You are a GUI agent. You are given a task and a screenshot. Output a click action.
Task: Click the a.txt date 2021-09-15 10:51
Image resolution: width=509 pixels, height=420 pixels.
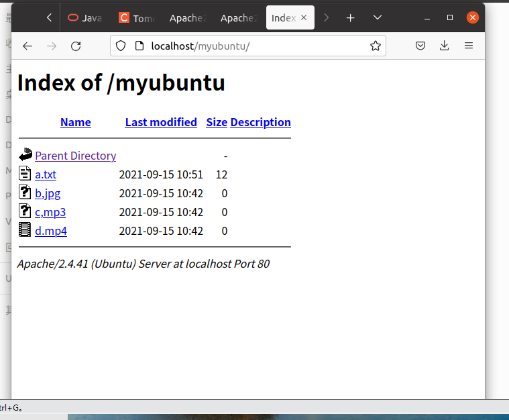[x=161, y=174]
